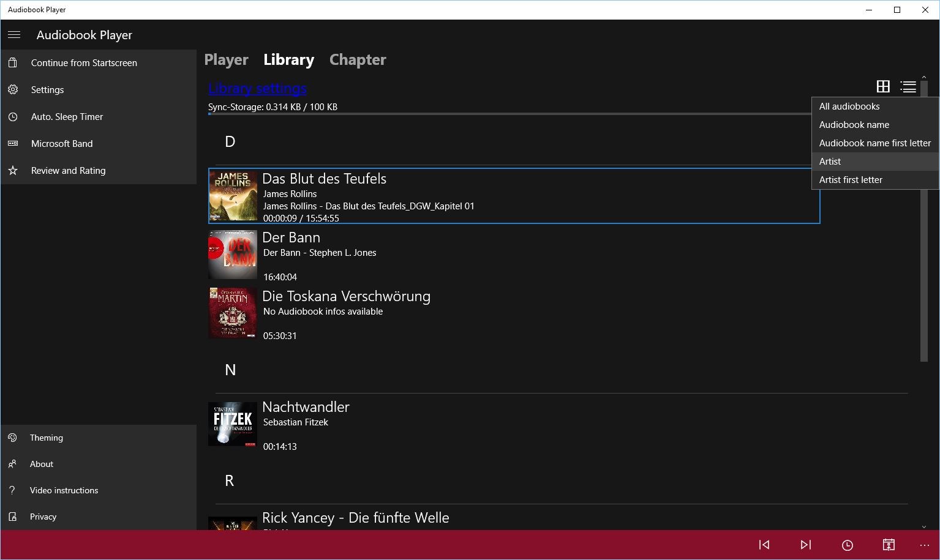
Task: Skip to the previous chapter
Action: (763, 544)
